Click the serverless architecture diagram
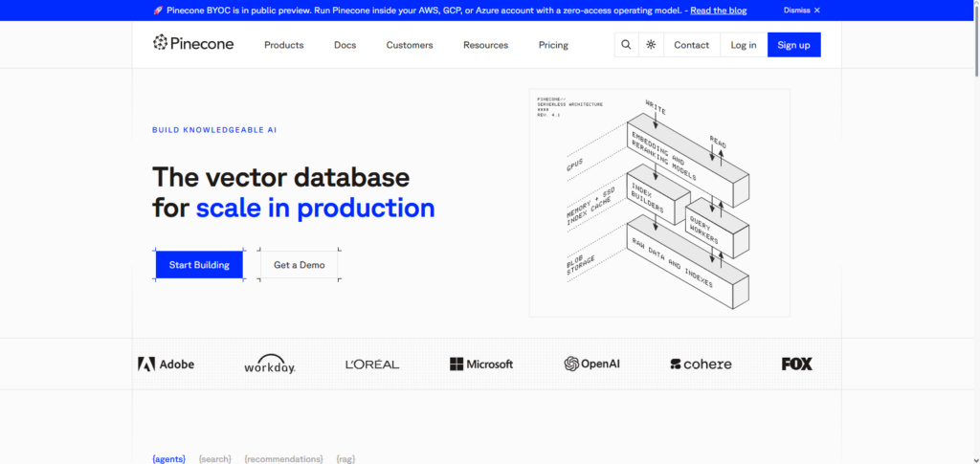Viewport: 980px width, 464px height. click(x=659, y=202)
